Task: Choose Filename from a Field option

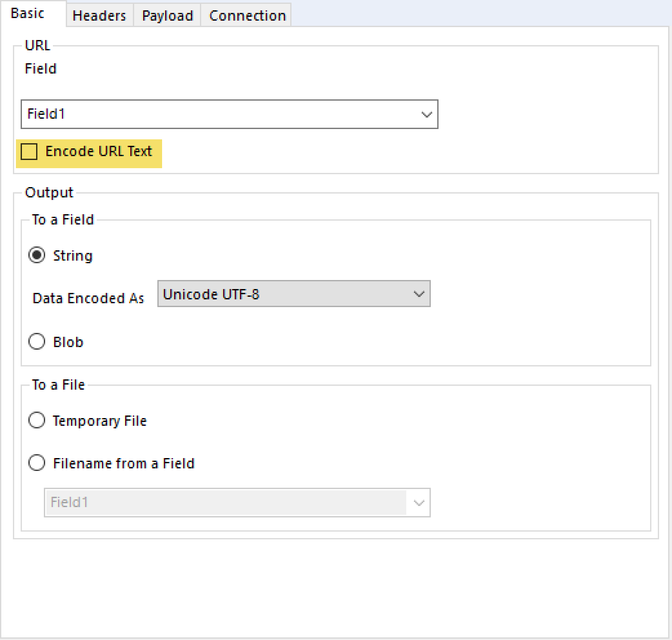Action: click(x=37, y=463)
